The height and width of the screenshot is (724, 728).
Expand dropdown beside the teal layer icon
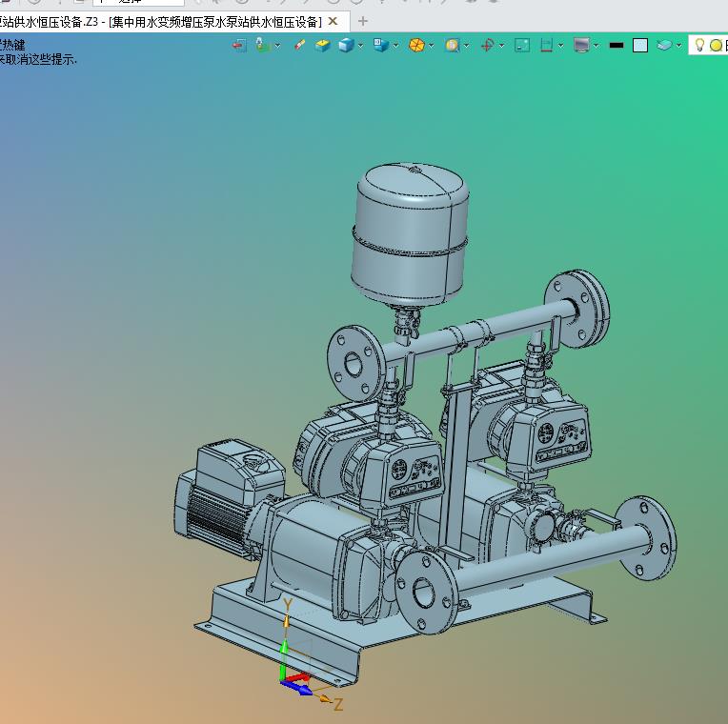click(x=678, y=46)
